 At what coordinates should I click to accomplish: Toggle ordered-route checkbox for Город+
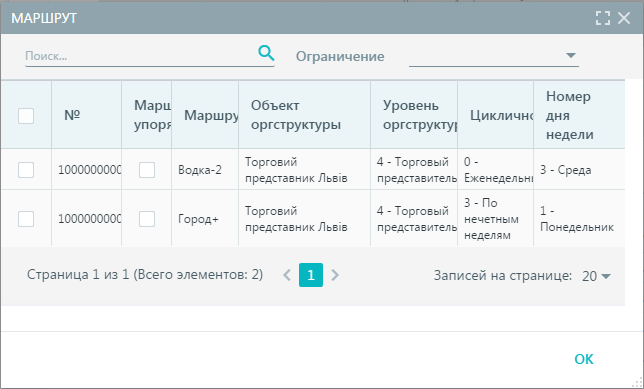pos(147,219)
